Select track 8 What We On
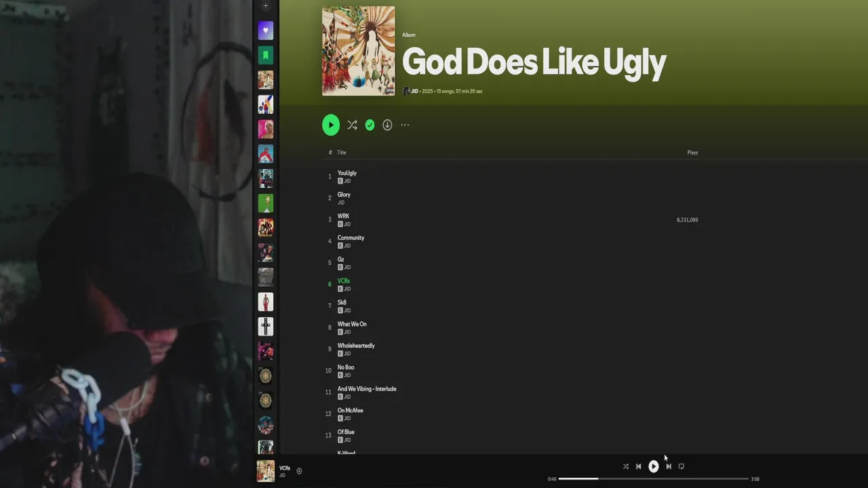The image size is (868, 488). click(352, 324)
